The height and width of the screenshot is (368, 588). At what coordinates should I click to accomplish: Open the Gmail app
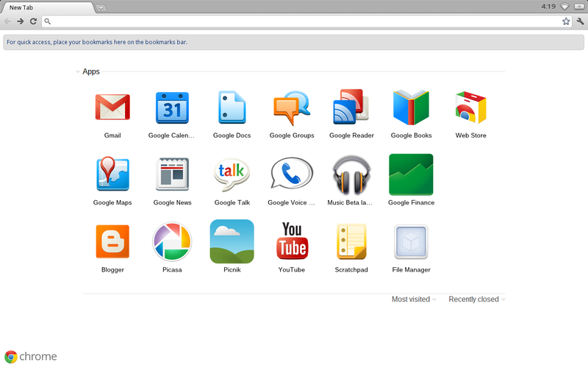(112, 107)
